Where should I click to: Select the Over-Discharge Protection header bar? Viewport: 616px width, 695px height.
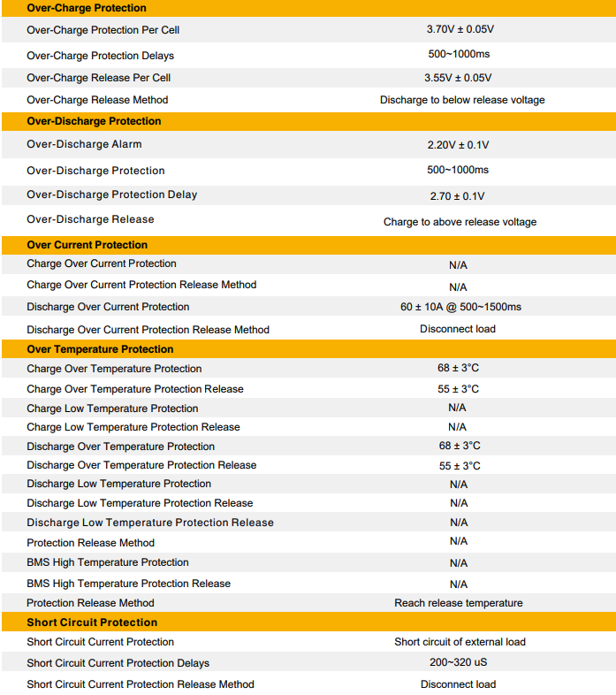click(x=308, y=121)
